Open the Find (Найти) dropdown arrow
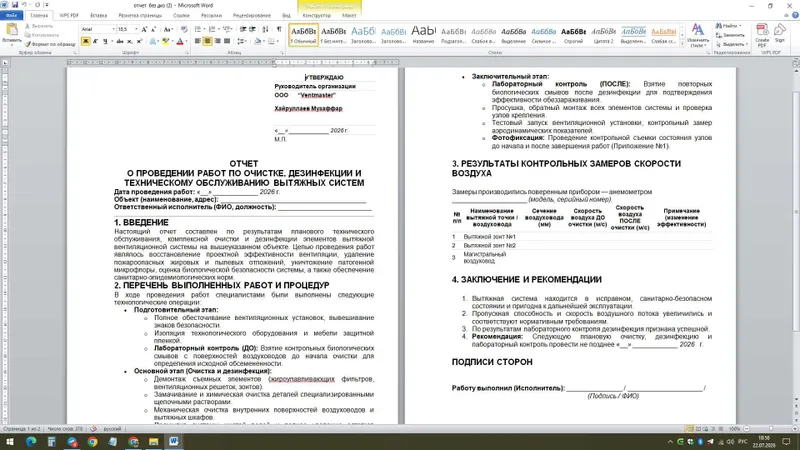The image size is (800, 450). click(x=740, y=26)
